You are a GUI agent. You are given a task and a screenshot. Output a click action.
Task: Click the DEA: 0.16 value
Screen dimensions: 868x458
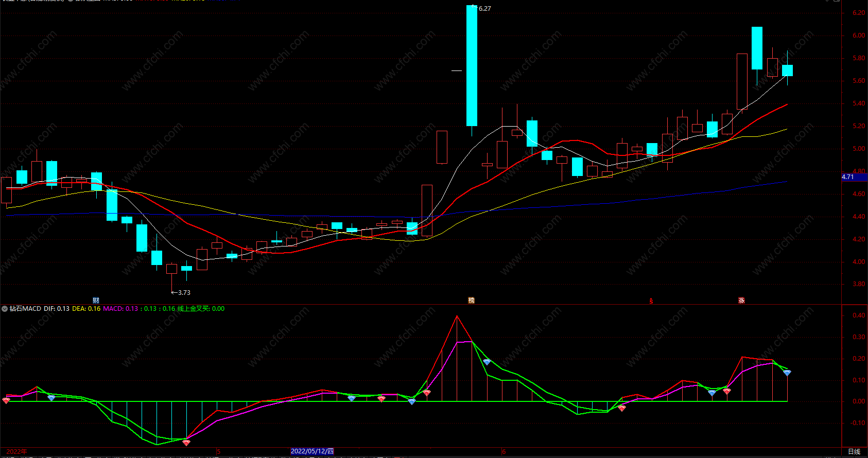[x=86, y=309]
